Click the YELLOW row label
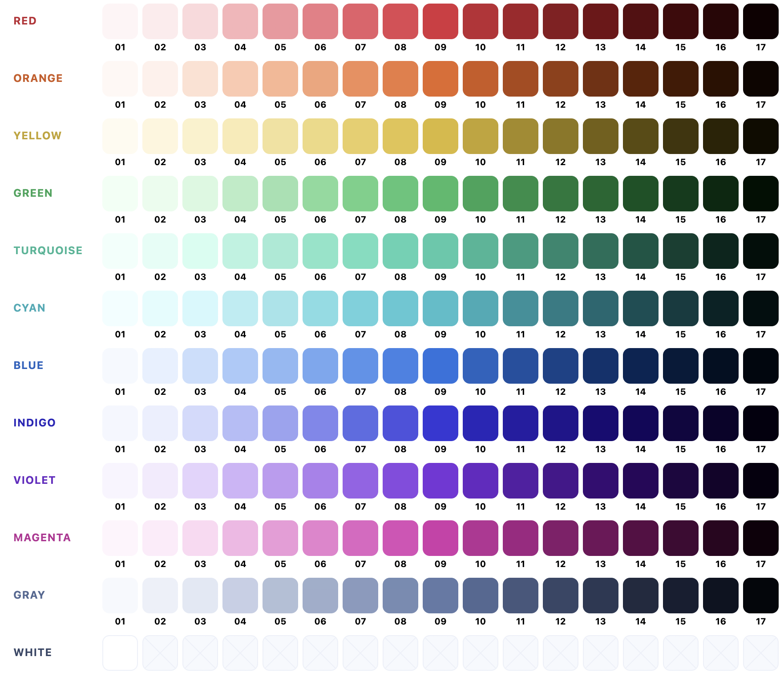This screenshot has height=673, width=784. pyautogui.click(x=37, y=136)
